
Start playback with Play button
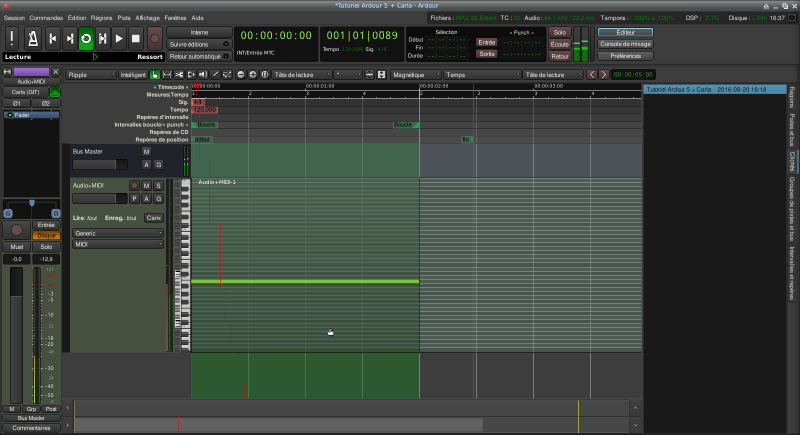(x=119, y=39)
